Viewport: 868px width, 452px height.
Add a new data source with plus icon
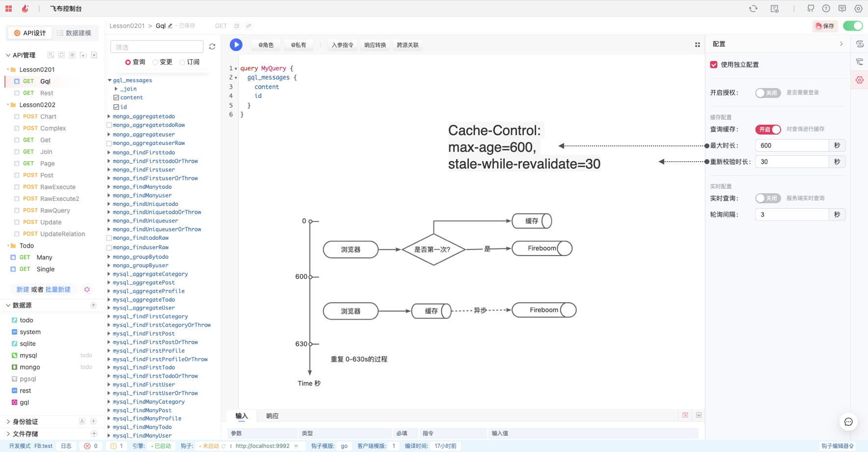coord(93,305)
